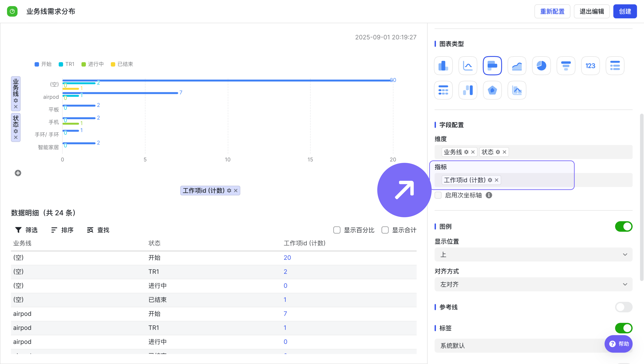Viewport: 644px width, 364px height.
Task: Select the pie chart type icon
Action: pyautogui.click(x=541, y=66)
